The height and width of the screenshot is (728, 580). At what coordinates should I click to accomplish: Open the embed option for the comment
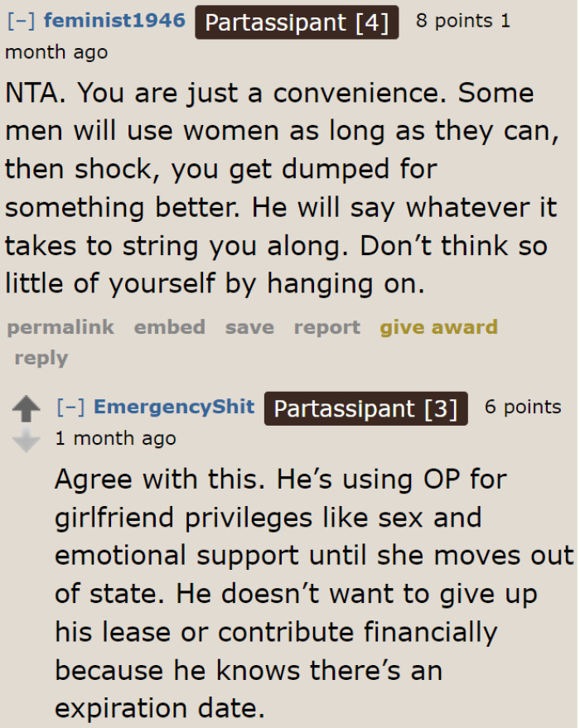(169, 327)
